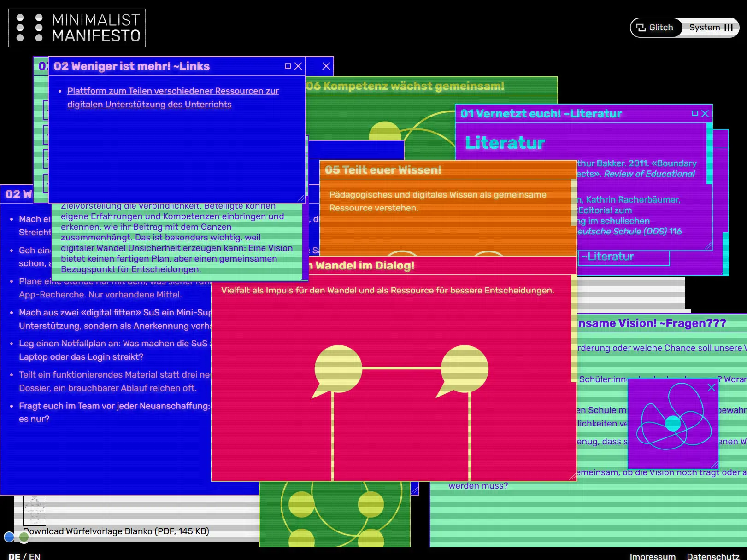Click the text 'werden muss?' in the green Fragen window
Image resolution: width=747 pixels, height=560 pixels.
[x=478, y=486]
